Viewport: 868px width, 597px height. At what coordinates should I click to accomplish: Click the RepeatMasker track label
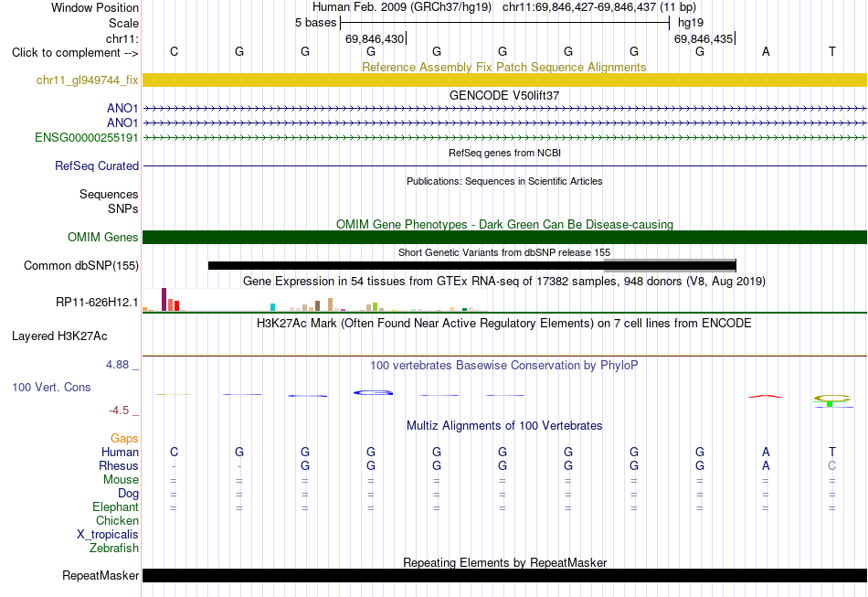pyautogui.click(x=101, y=576)
